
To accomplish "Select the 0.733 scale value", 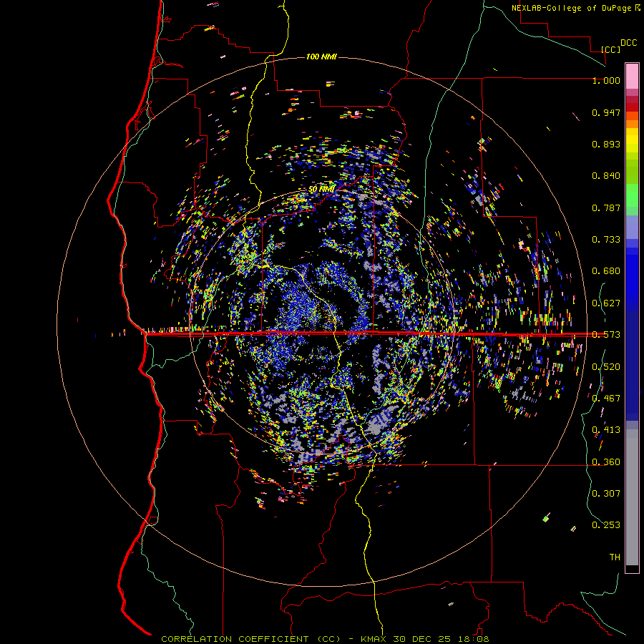I will pyautogui.click(x=606, y=240).
